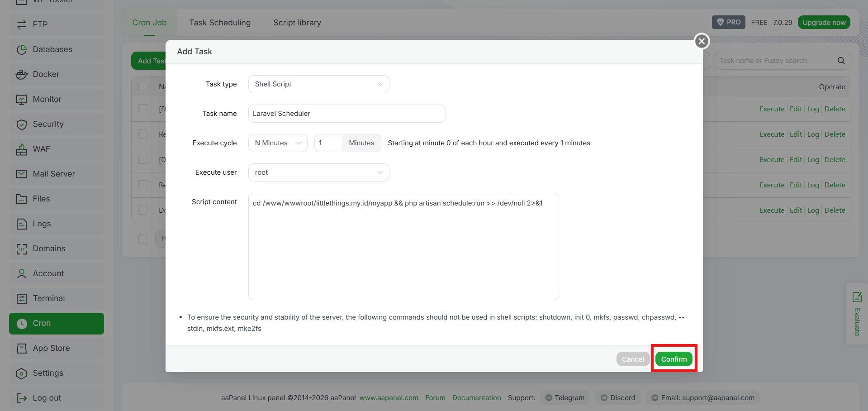Open the Files folder icon
The image size is (868, 411).
[22, 199]
